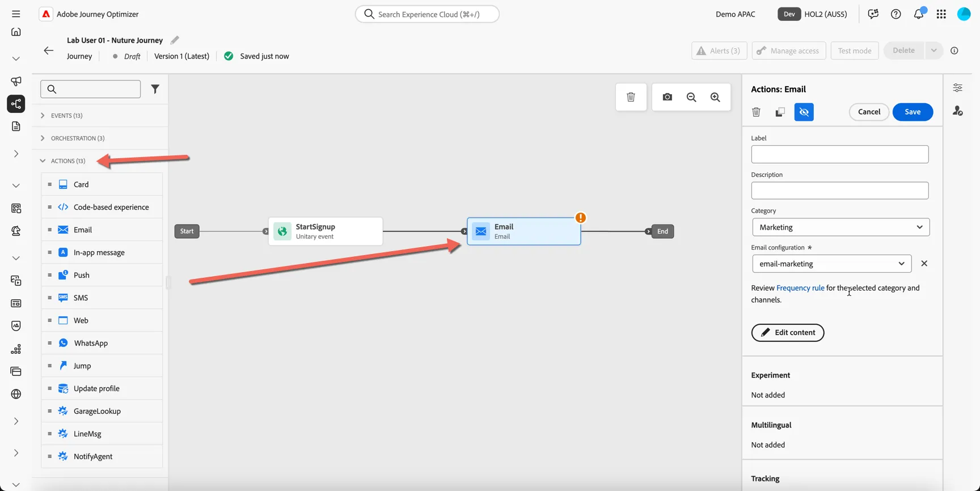Zoom in on the journey canvas
The image size is (980, 491).
(715, 97)
